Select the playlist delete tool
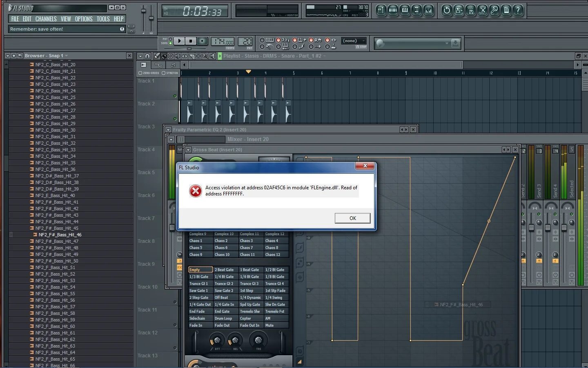This screenshot has height=368, width=588. point(171,56)
